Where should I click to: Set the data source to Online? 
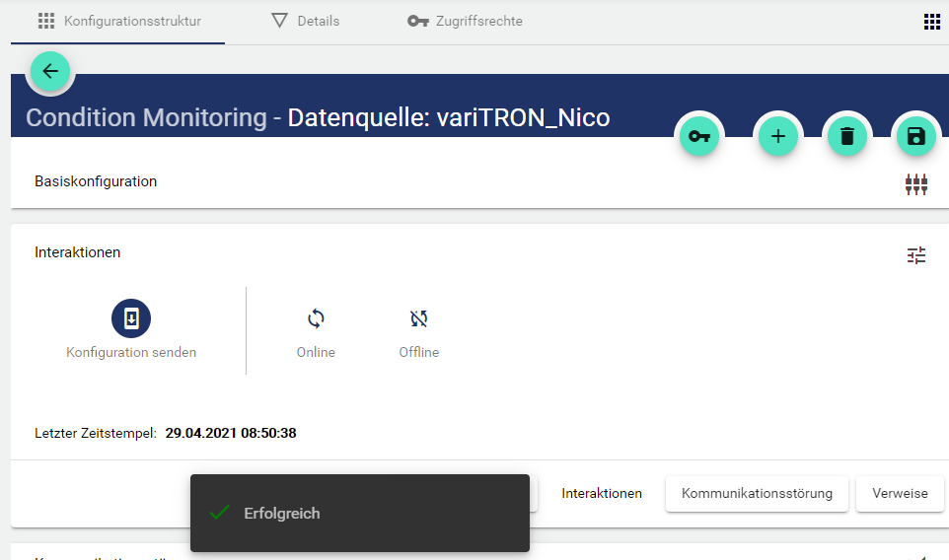coord(316,318)
